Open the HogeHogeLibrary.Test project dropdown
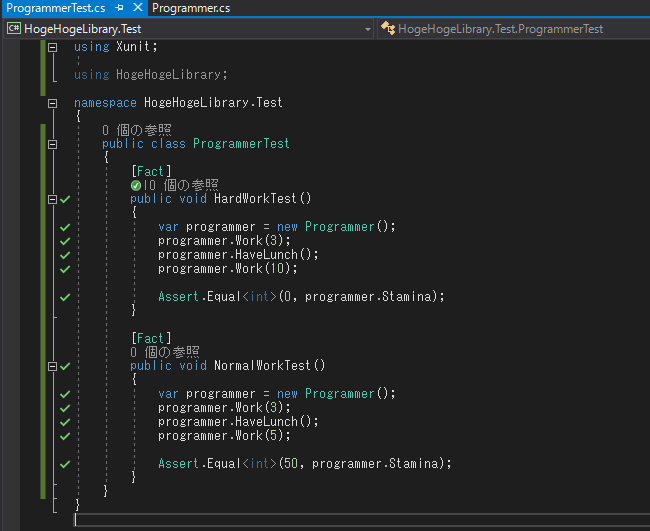Screen dimensions: 650x531 point(189,29)
